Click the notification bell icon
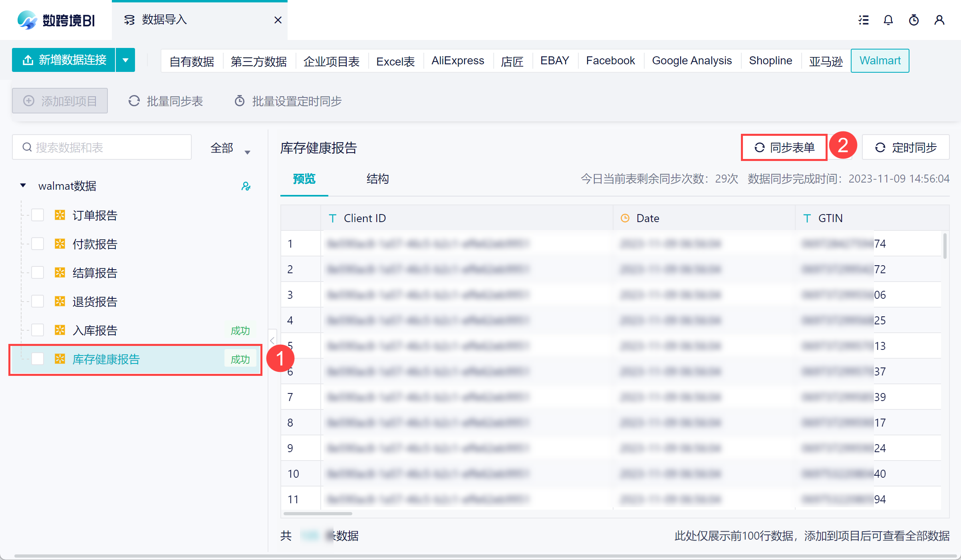The height and width of the screenshot is (560, 961). (x=888, y=20)
